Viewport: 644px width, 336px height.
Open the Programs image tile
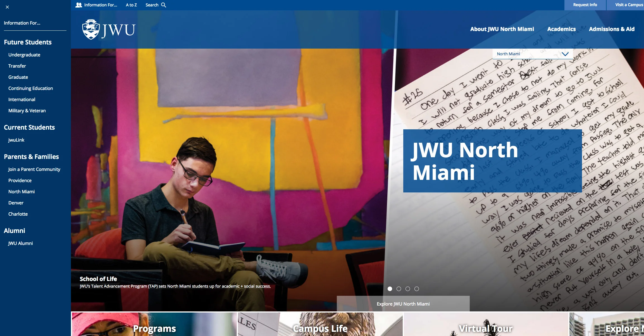154,325
